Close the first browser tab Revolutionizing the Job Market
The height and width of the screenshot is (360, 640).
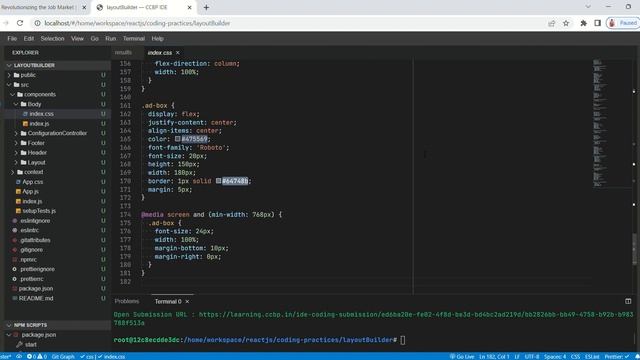(x=84, y=7)
